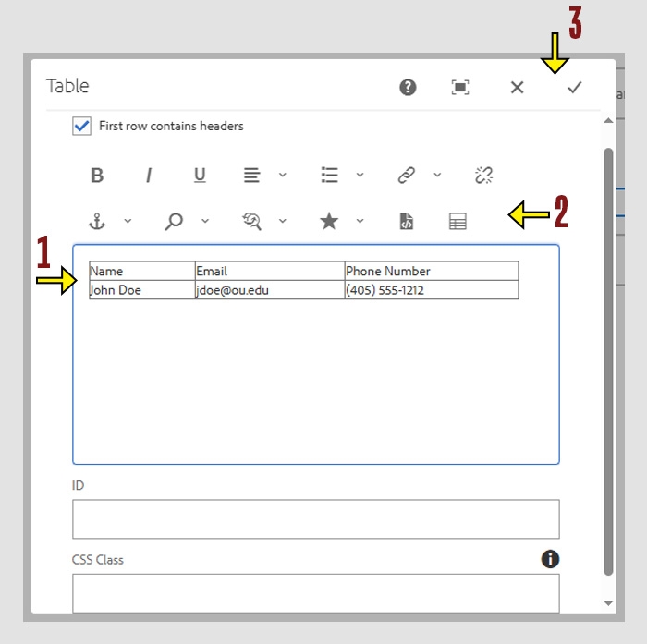Open the find dropdown arrow

coord(205,221)
